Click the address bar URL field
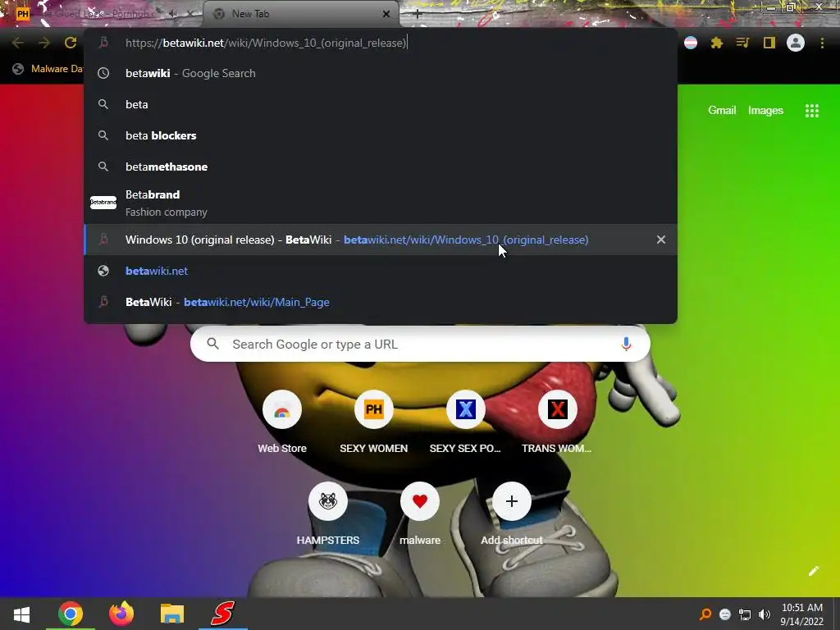Image resolution: width=840 pixels, height=630 pixels. click(x=381, y=43)
